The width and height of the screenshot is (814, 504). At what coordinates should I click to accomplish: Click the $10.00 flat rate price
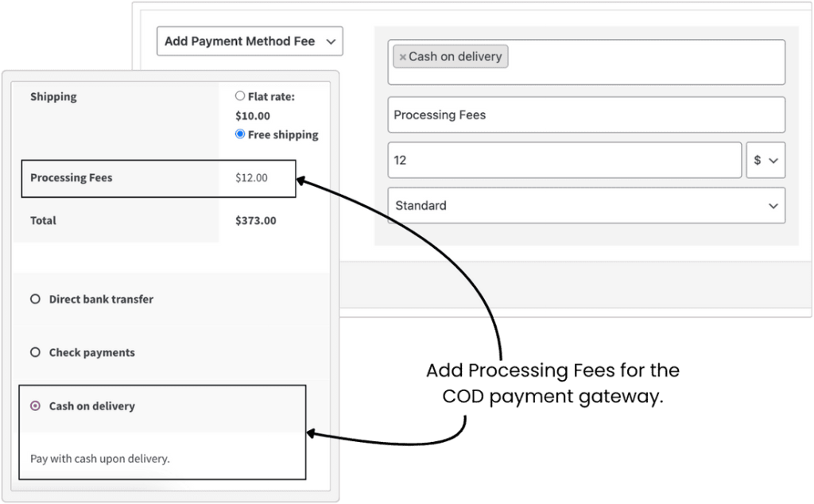[253, 116]
